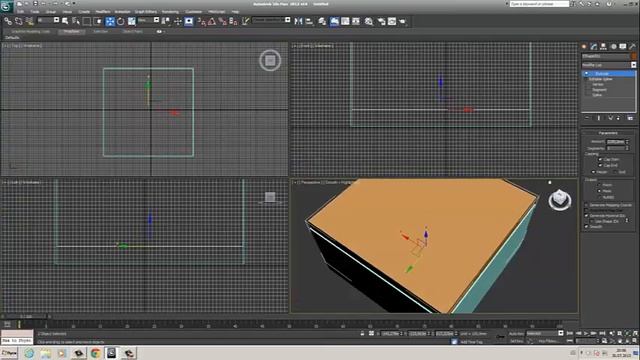
Task: Click the Render Production teapot icon
Action: point(402,21)
